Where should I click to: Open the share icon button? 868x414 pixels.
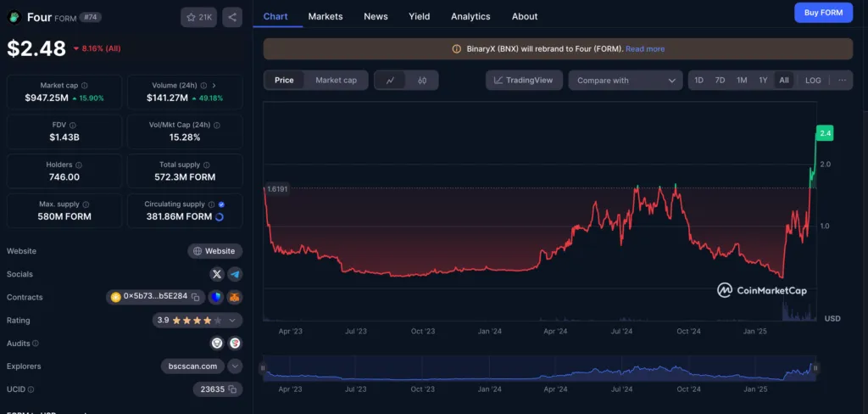click(232, 17)
